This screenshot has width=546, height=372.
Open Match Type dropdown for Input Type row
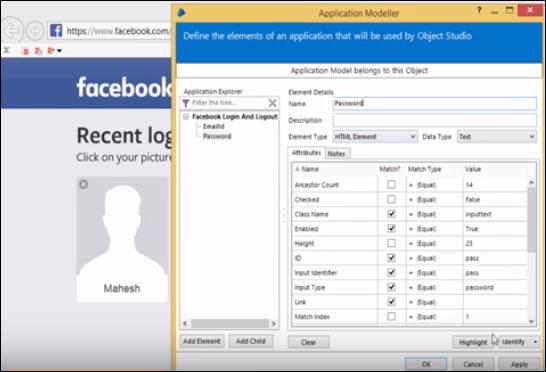coord(434,287)
